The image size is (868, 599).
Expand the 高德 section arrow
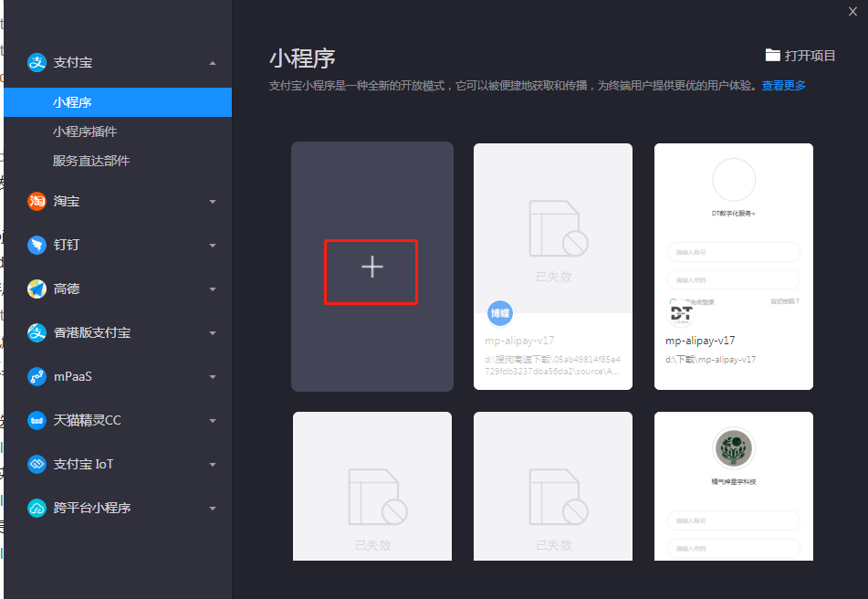point(213,289)
